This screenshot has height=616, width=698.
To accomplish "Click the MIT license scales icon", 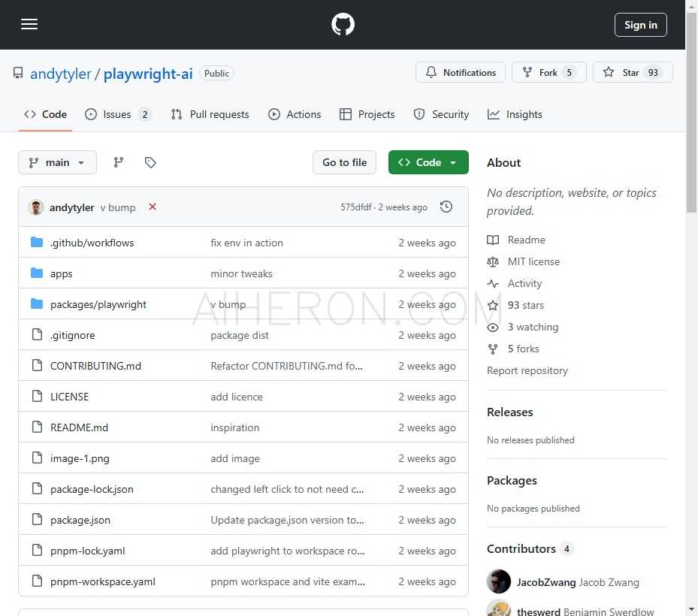I will pyautogui.click(x=493, y=261).
